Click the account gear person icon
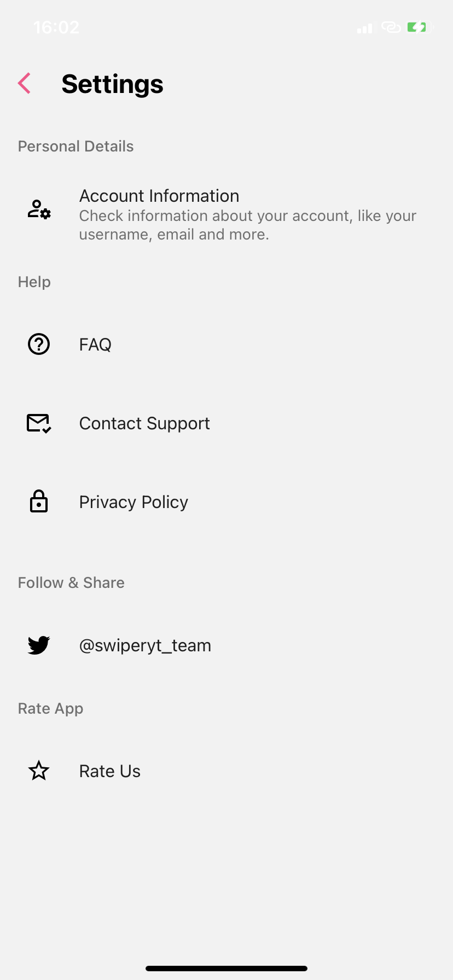This screenshot has height=980, width=453. click(39, 209)
